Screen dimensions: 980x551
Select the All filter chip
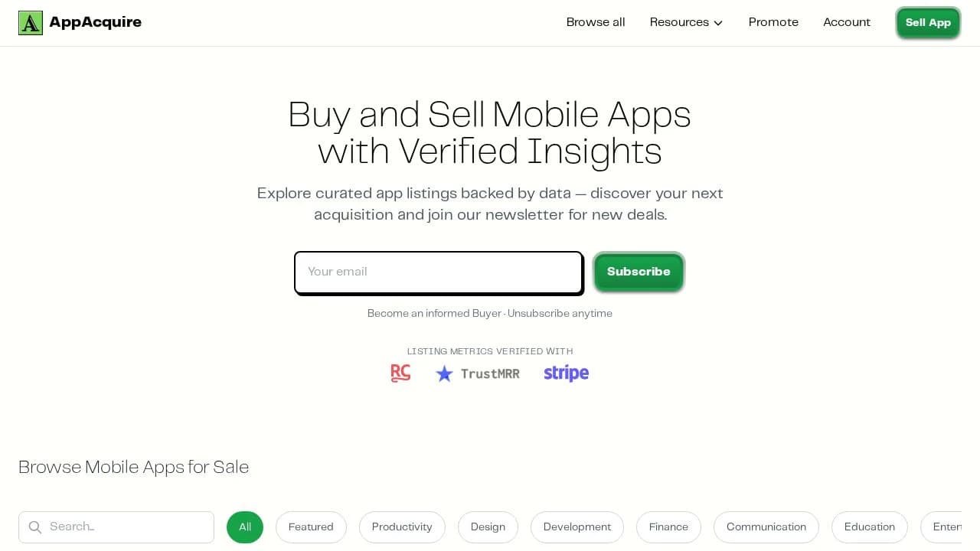pos(245,527)
